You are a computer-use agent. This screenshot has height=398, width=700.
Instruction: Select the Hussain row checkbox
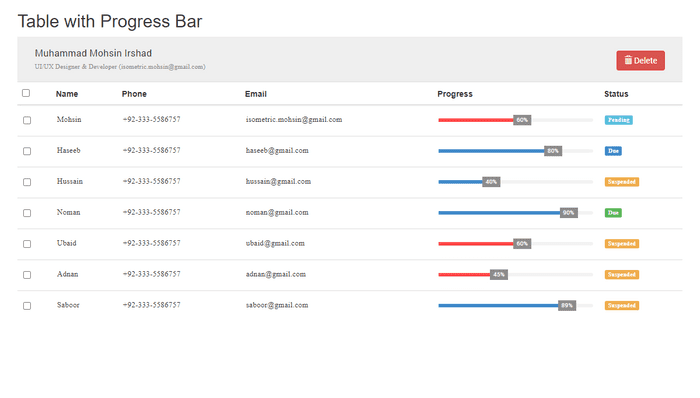pyautogui.click(x=27, y=182)
